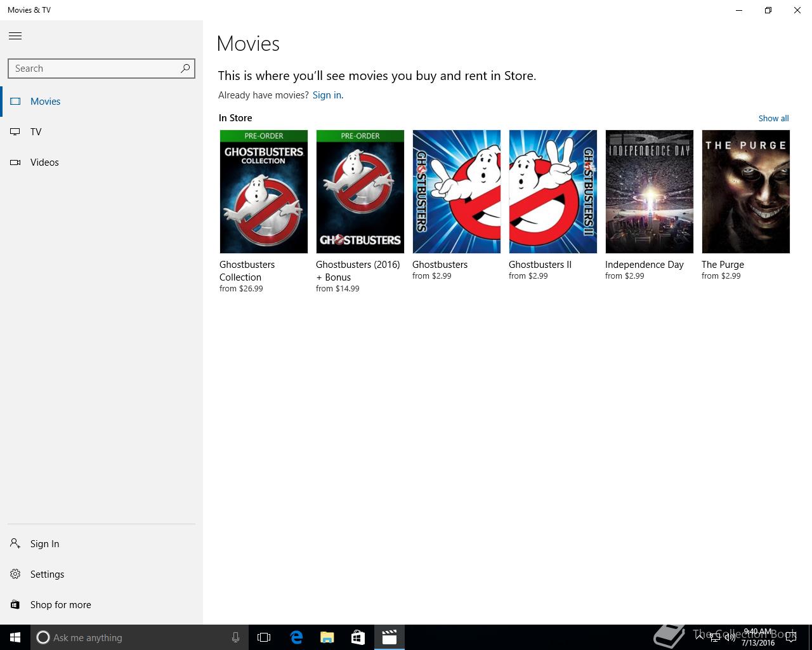Open The Purge movie poster
Screen dimensions: 812x650
coord(746,192)
